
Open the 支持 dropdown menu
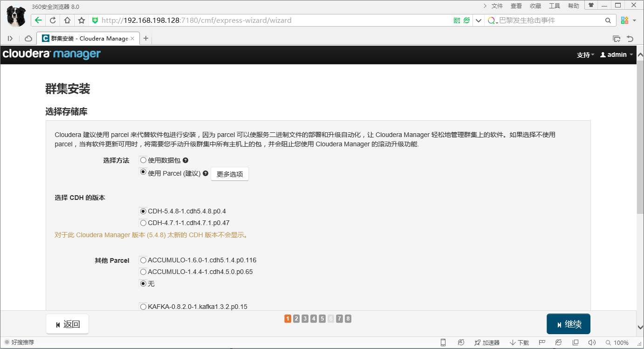(x=585, y=55)
